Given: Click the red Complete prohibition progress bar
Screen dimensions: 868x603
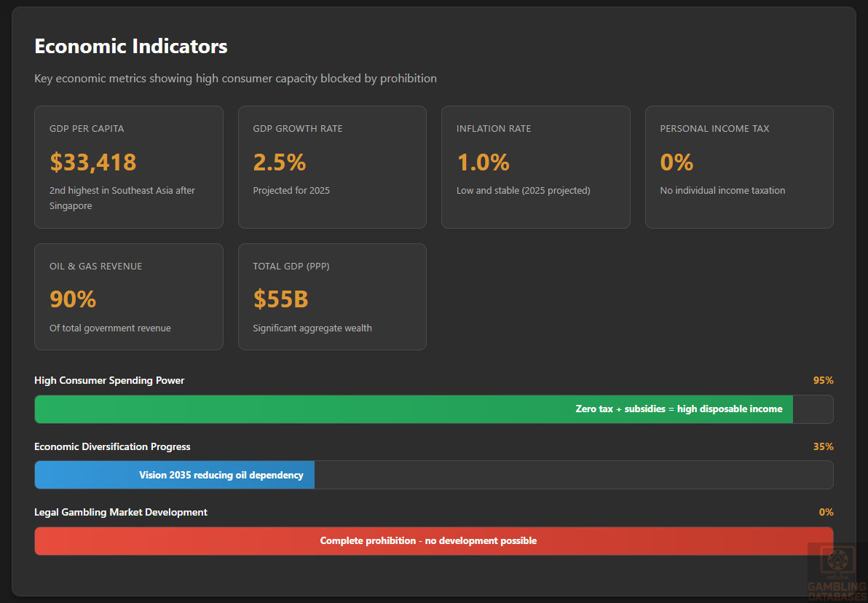Looking at the screenshot, I should pos(433,541).
